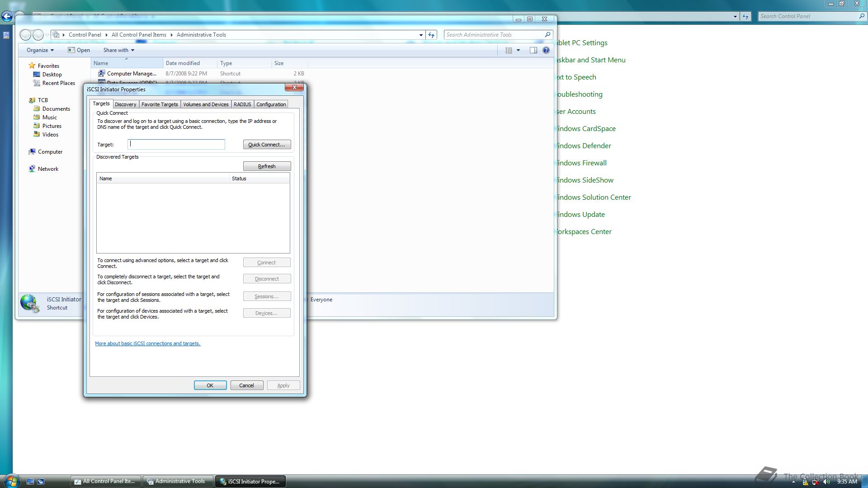Click the device warning tray icon

(x=805, y=482)
